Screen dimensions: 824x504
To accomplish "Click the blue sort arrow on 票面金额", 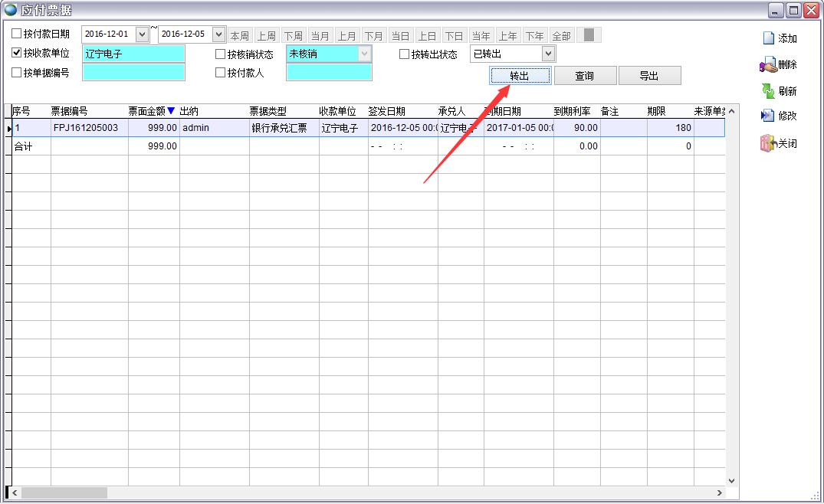I will [x=171, y=111].
